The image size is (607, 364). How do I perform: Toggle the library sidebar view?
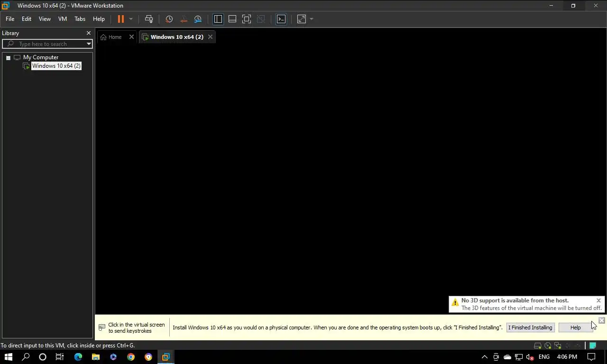pos(218,19)
